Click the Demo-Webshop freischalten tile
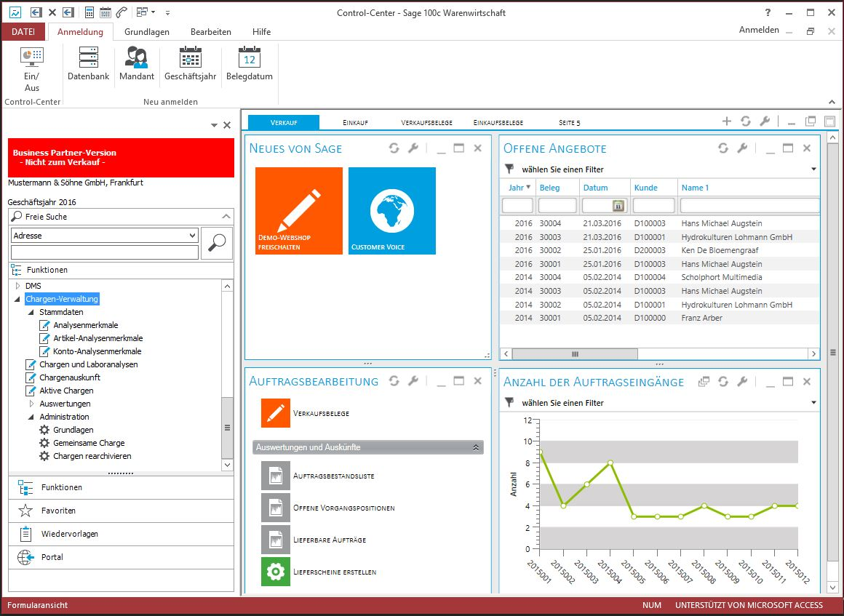 [x=299, y=211]
